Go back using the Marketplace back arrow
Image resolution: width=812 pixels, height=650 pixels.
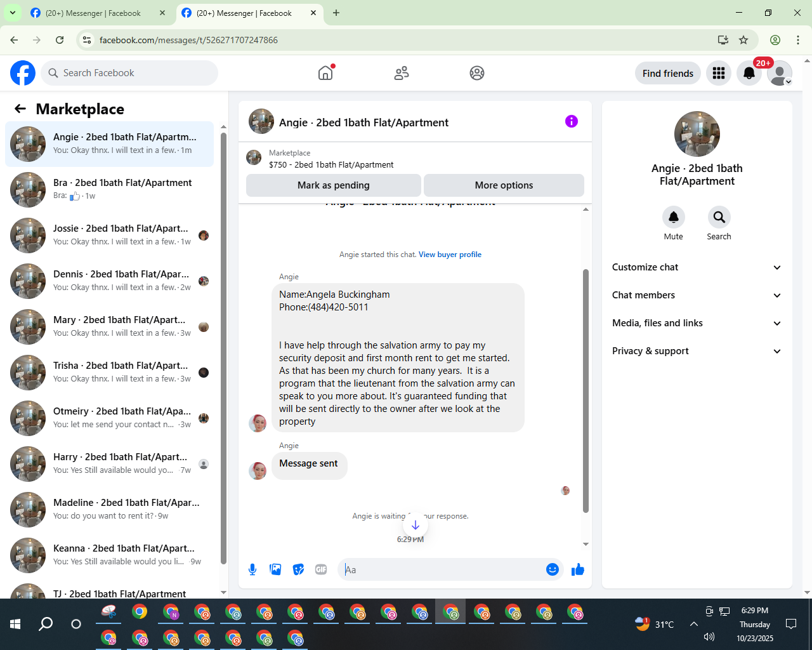20,109
